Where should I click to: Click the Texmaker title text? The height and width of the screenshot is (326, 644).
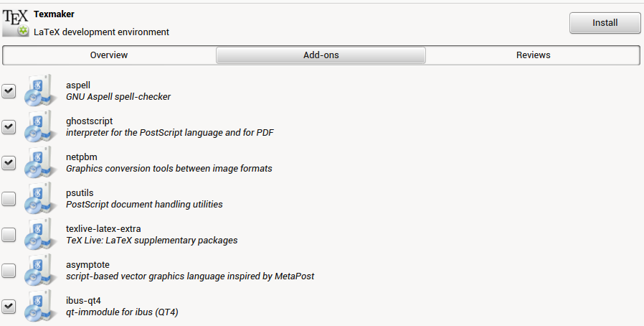point(54,14)
